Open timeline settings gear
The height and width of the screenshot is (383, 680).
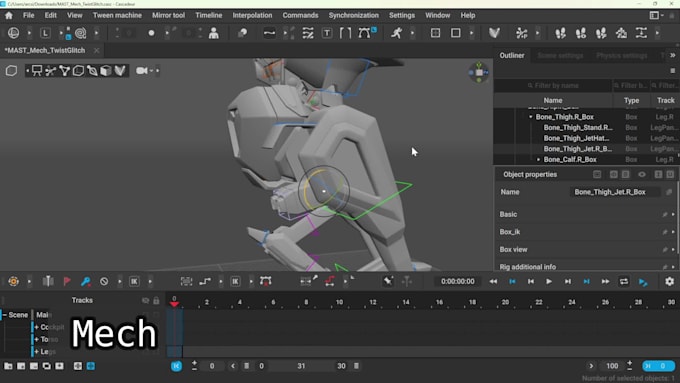[670, 282]
